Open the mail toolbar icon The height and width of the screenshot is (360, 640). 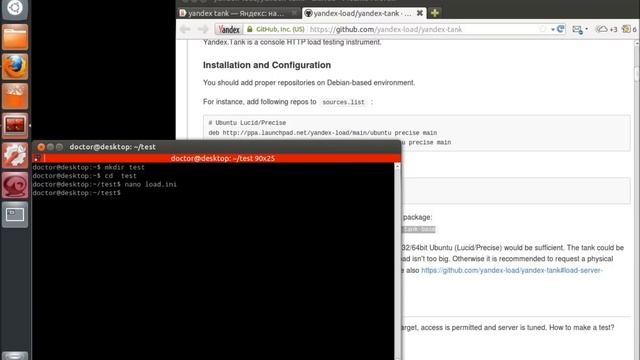tap(577, 29)
